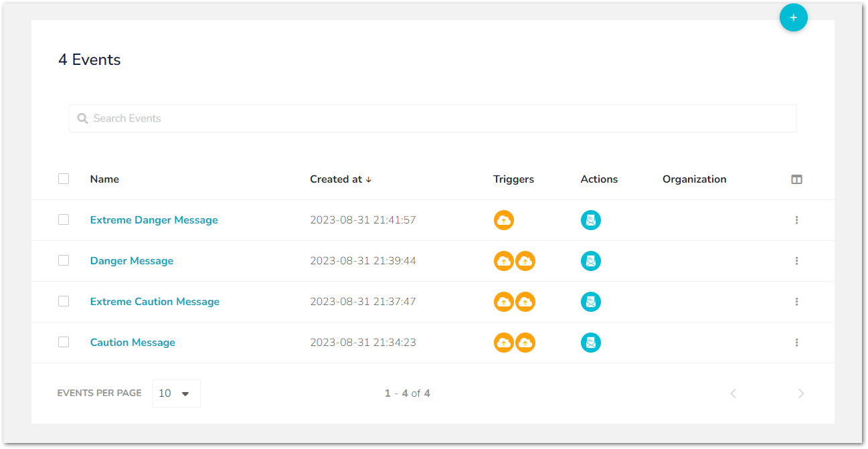
Task: Open the Extreme Danger Message event
Action: pyautogui.click(x=154, y=219)
